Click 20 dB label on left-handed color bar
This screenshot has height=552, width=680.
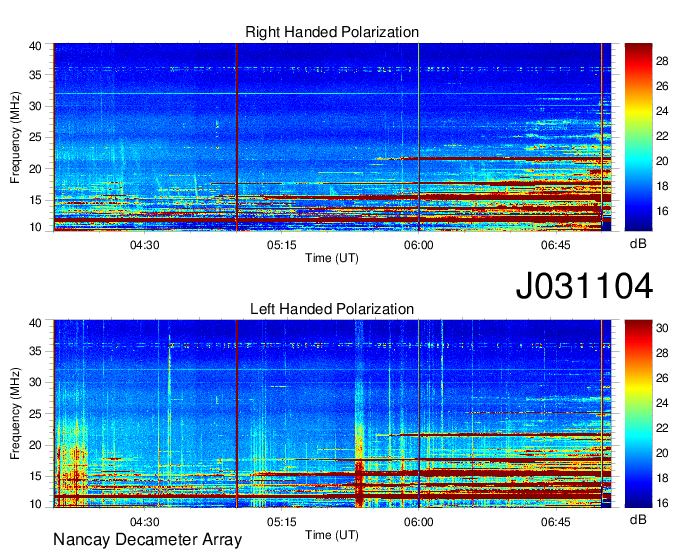[x=662, y=453]
